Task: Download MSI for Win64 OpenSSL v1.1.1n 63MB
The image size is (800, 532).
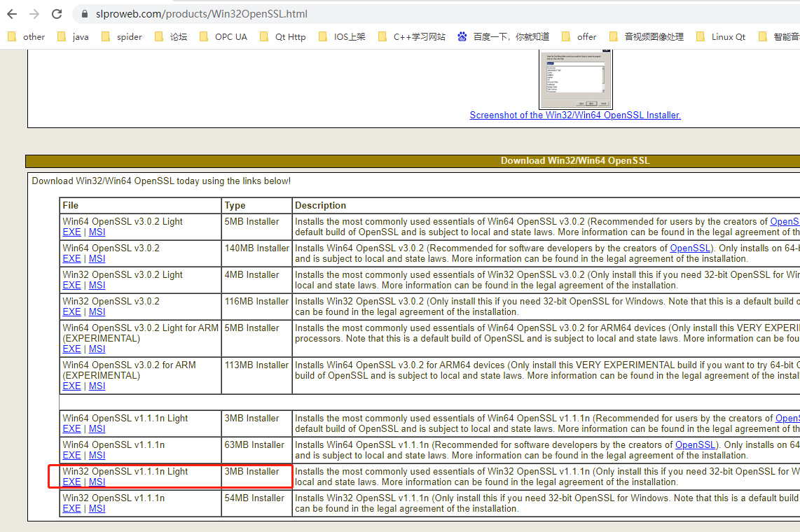Action: pyautogui.click(x=97, y=456)
